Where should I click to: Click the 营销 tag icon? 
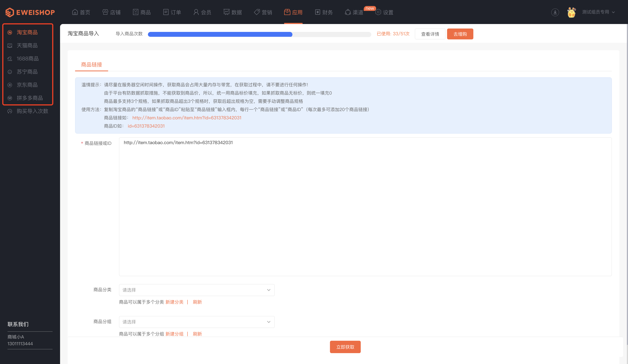[257, 12]
